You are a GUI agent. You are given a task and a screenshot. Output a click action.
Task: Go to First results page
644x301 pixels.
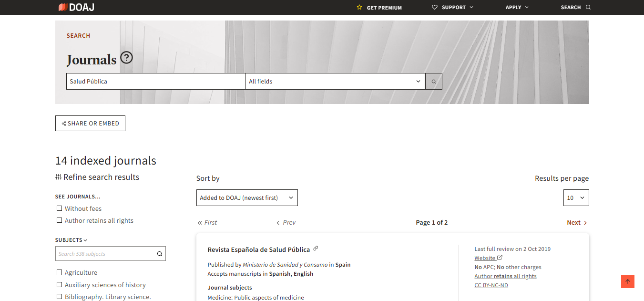[207, 223]
